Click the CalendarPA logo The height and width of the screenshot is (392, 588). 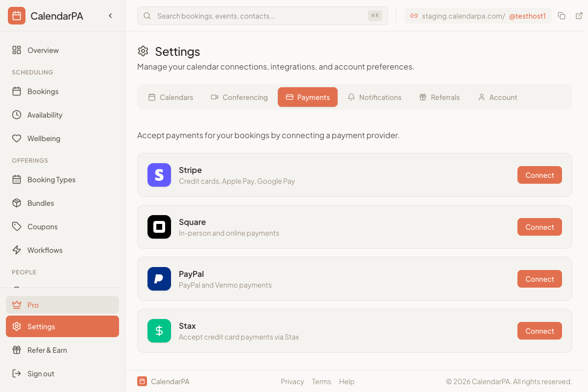tap(16, 15)
